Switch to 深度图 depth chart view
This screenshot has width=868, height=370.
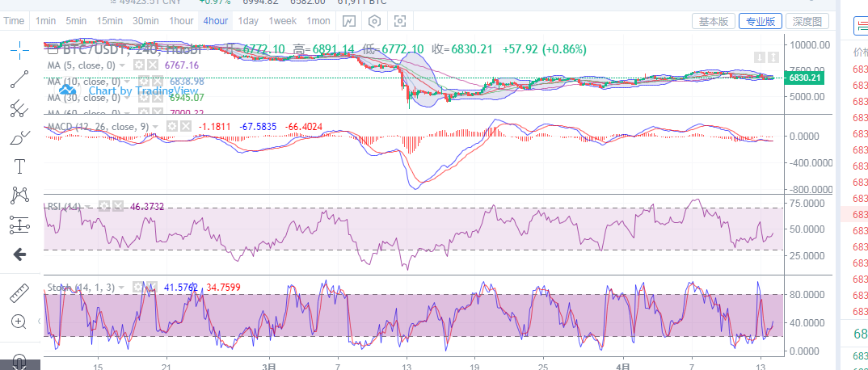click(x=807, y=21)
